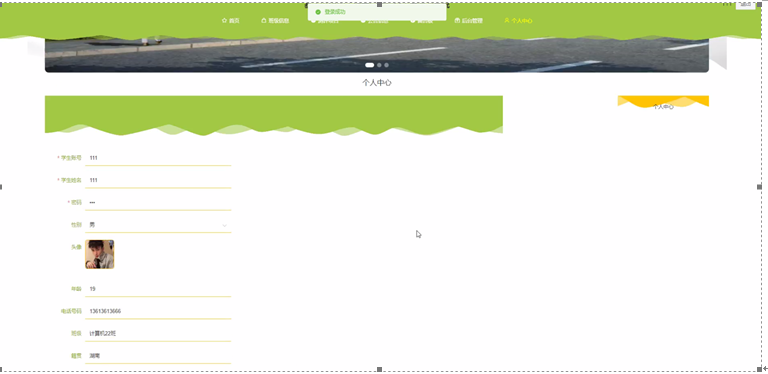Viewport: 768px width, 374px height.
Task: Click the avatar thumbnail next to 头像
Action: click(99, 254)
